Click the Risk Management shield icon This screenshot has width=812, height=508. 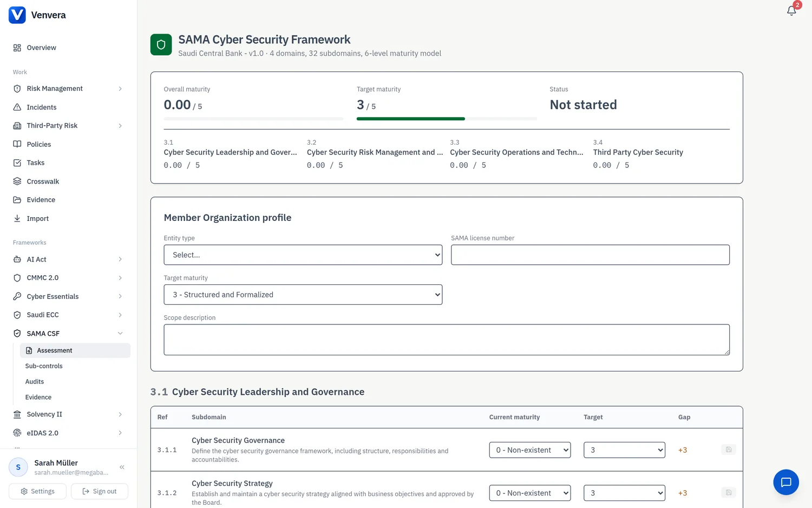coord(17,89)
